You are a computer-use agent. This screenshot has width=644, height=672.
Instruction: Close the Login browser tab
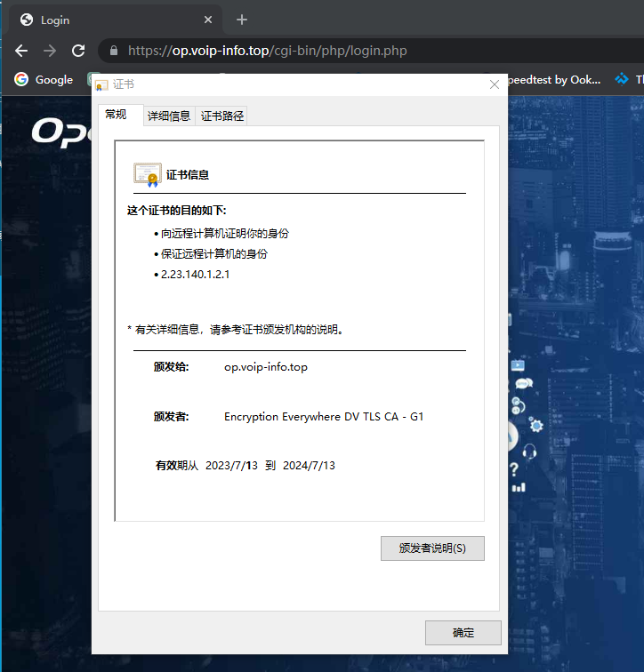pyautogui.click(x=208, y=20)
